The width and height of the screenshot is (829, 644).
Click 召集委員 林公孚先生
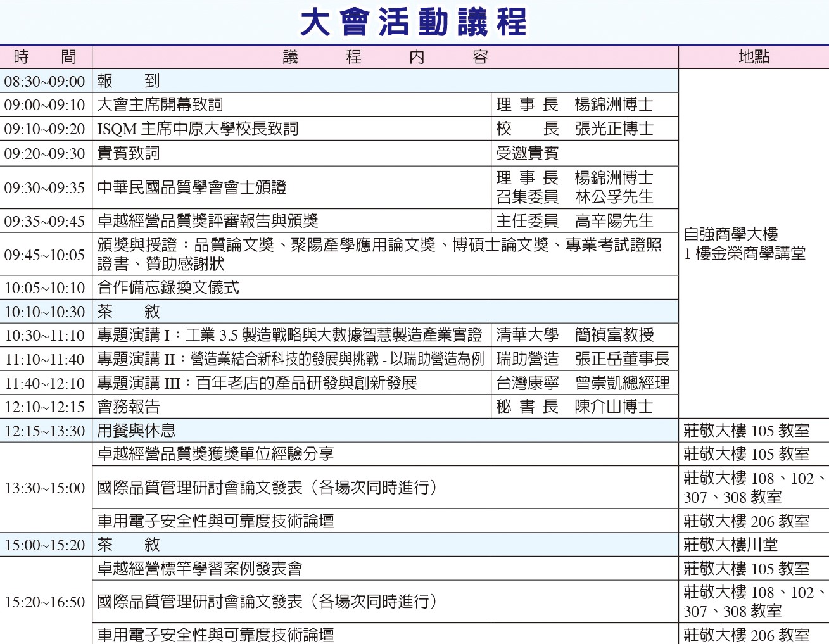(574, 197)
